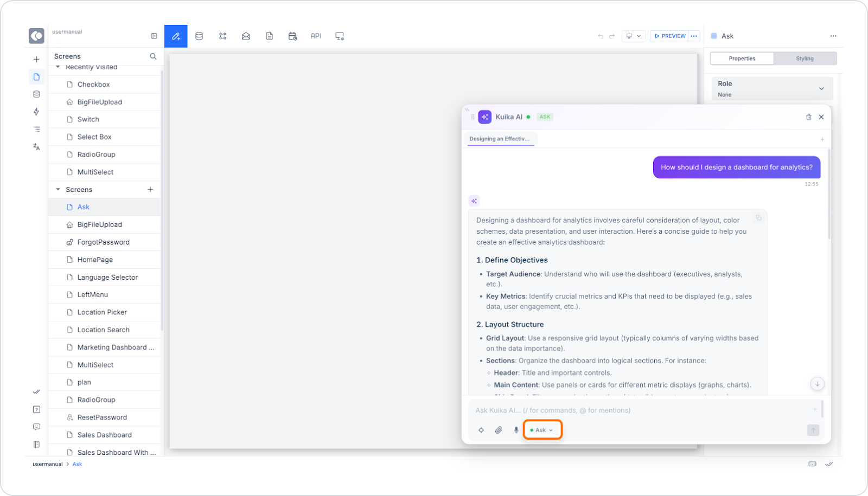This screenshot has height=496, width=868.
Task: Open Ask panel more options menu
Action: [833, 36]
